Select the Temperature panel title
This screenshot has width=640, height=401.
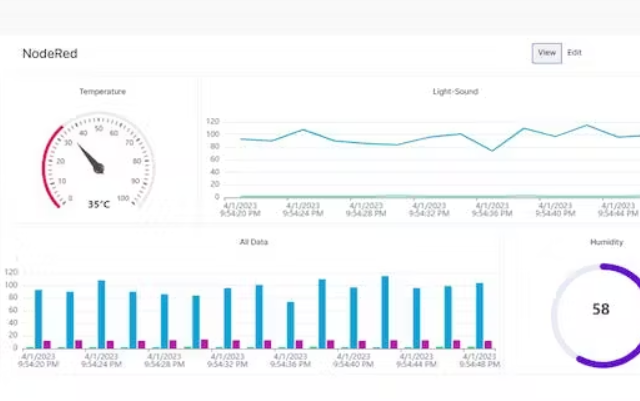pyautogui.click(x=102, y=92)
